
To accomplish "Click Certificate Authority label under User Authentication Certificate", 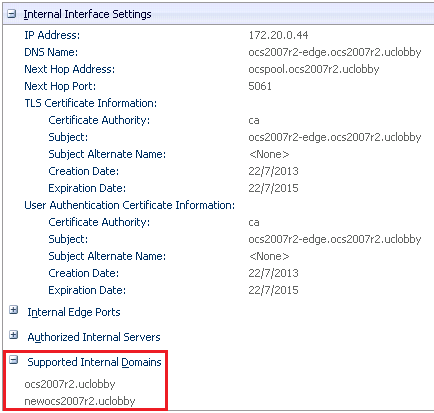I will coord(99,222).
